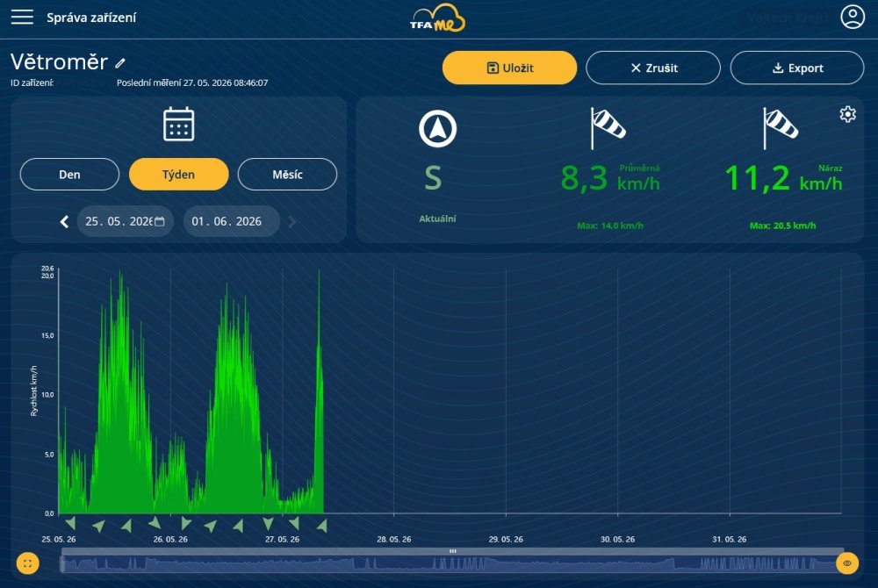Switch to the Měsíc period view
Image resolution: width=878 pixels, height=588 pixels.
[x=287, y=175]
